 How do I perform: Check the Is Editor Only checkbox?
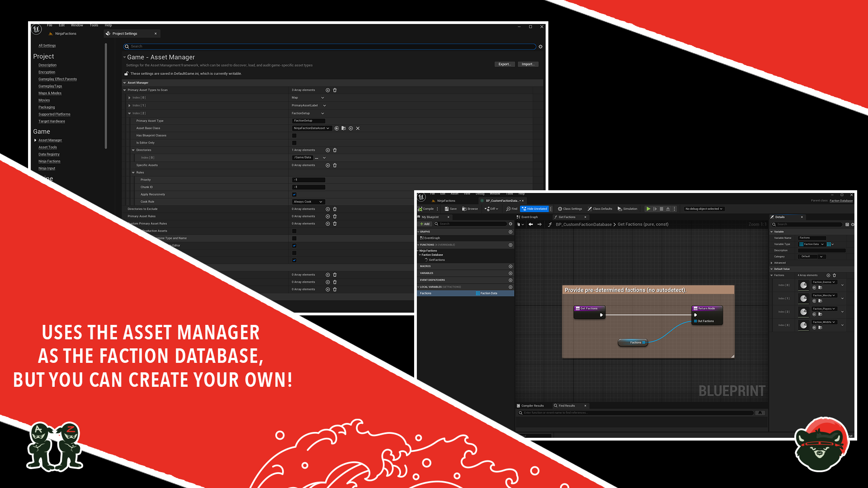click(294, 143)
